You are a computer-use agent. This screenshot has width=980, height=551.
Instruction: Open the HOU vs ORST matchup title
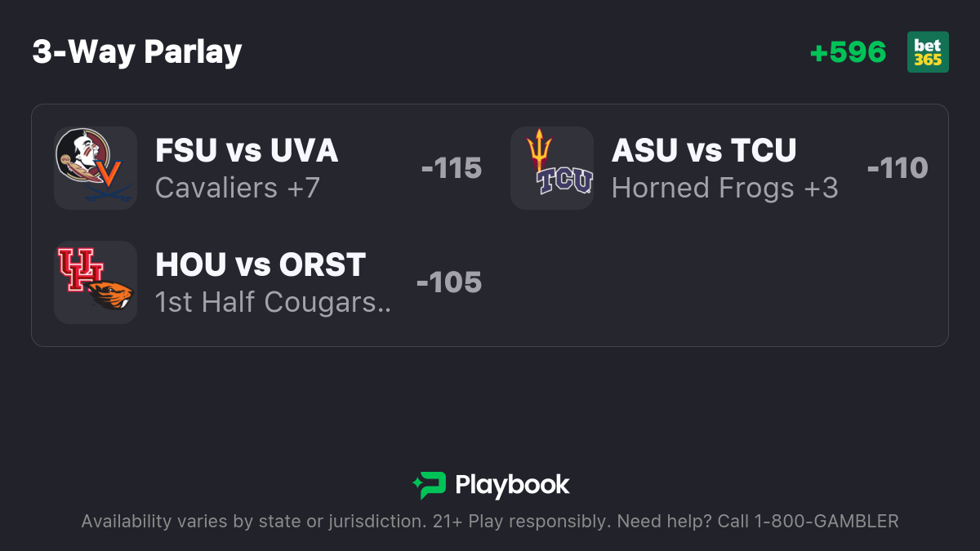[x=261, y=264]
